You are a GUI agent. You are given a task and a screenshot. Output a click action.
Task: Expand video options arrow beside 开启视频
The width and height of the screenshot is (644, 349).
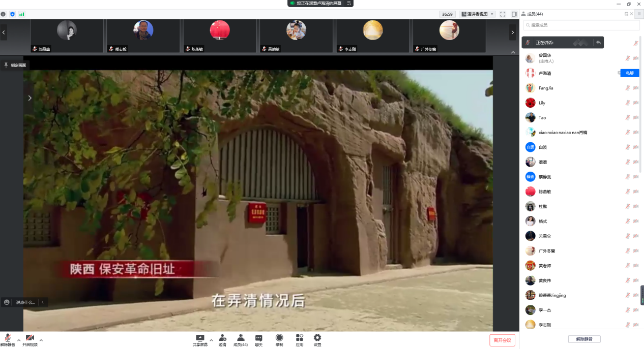[41, 340]
